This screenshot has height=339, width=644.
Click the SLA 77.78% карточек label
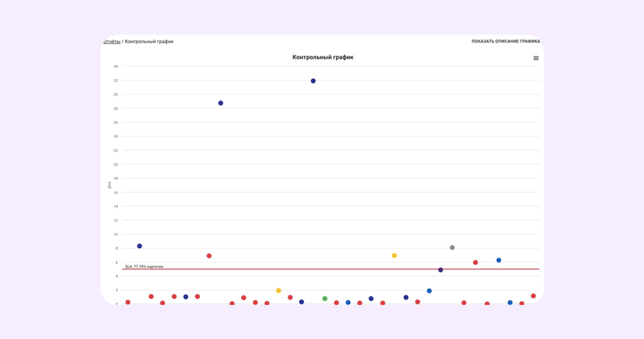point(144,266)
